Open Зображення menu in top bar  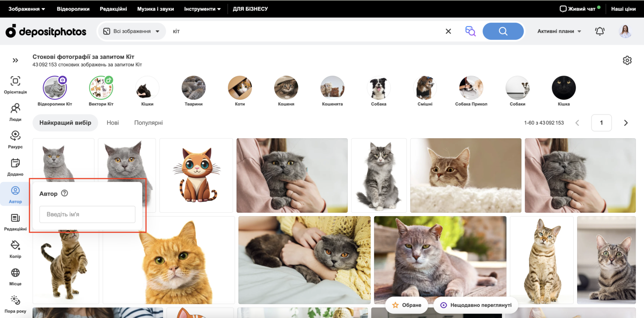(27, 9)
